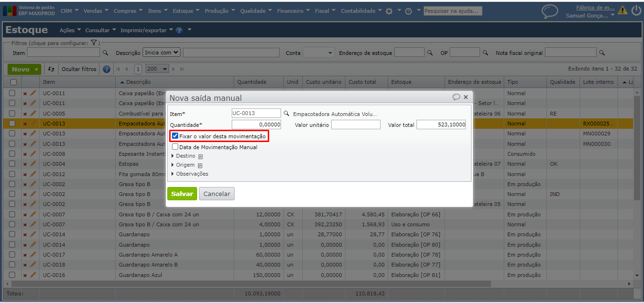Open the Descrição 'Inicia com' dropdown
This screenshot has height=303, width=644.
(x=162, y=53)
